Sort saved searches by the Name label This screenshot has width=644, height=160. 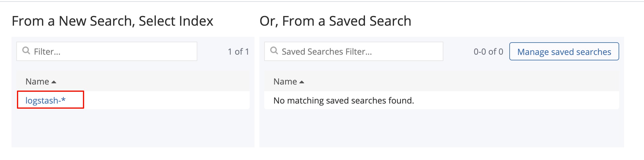285,82
